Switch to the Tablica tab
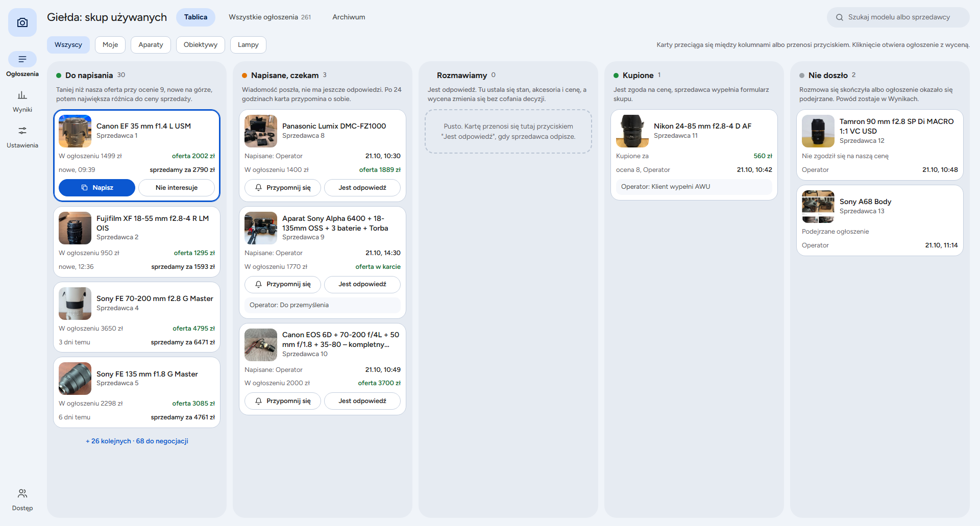 [196, 17]
